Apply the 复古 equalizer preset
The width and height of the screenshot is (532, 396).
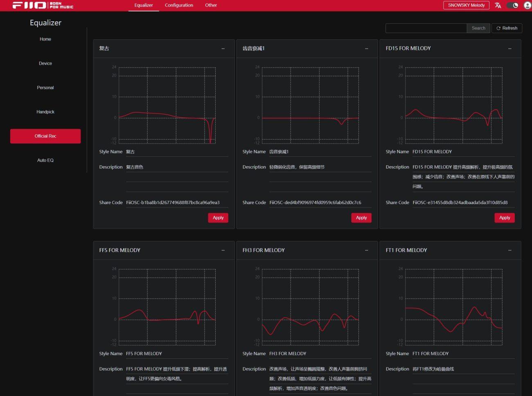point(218,218)
